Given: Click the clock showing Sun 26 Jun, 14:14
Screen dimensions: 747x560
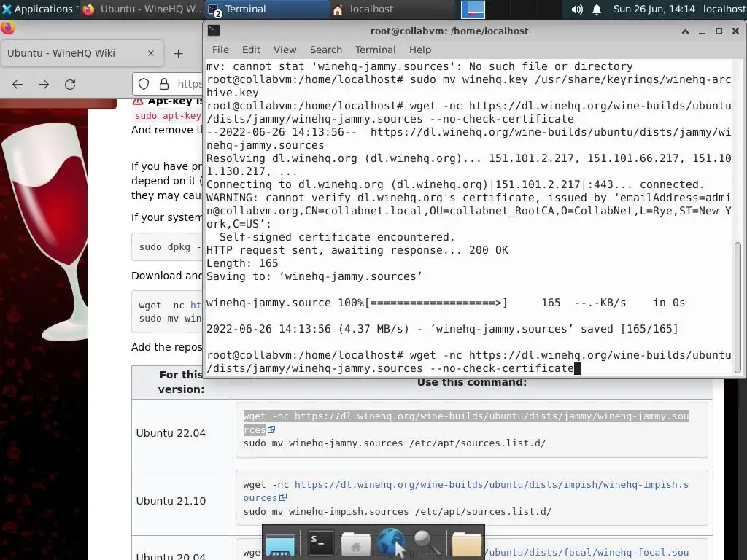Looking at the screenshot, I should pos(654,9).
